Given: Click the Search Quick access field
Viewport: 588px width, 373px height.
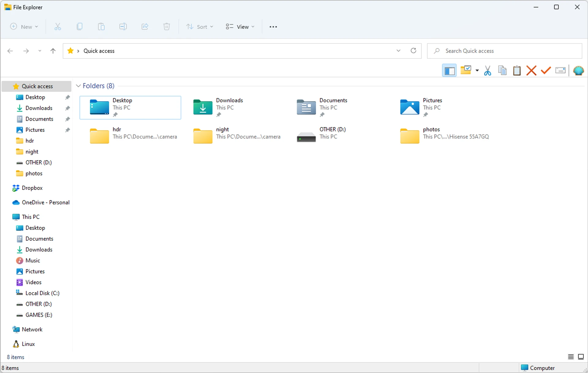Looking at the screenshot, I should tap(504, 51).
